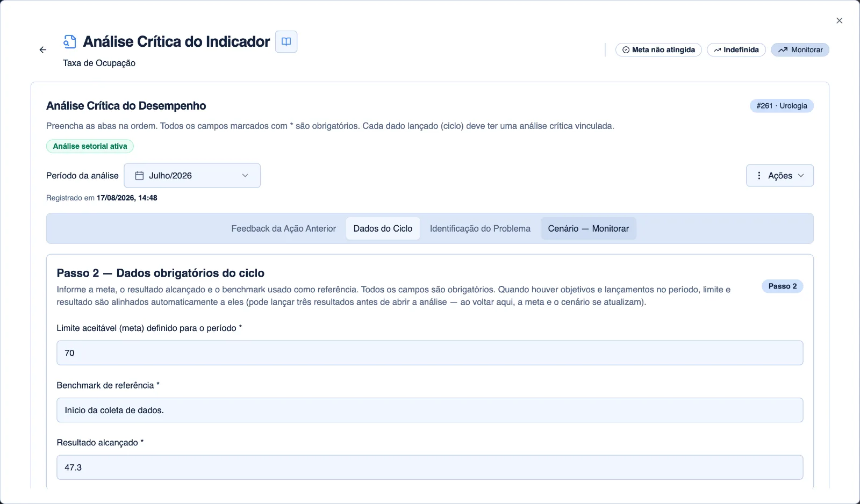This screenshot has width=860, height=504.
Task: Click the Monitorar badge in the header
Action: tap(800, 50)
